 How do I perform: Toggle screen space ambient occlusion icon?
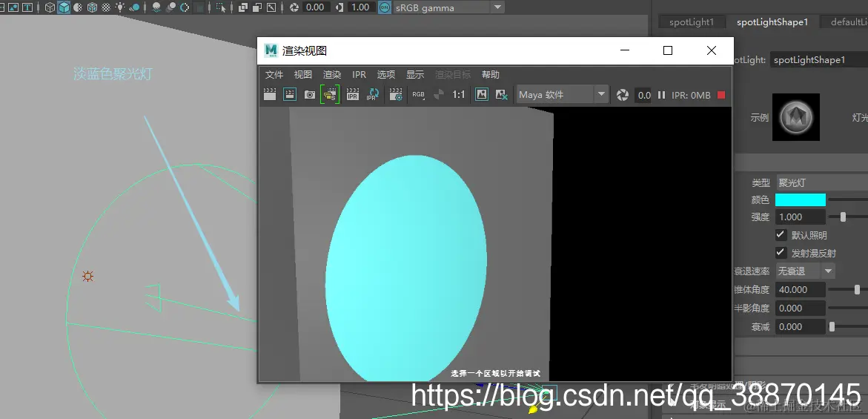(x=156, y=7)
